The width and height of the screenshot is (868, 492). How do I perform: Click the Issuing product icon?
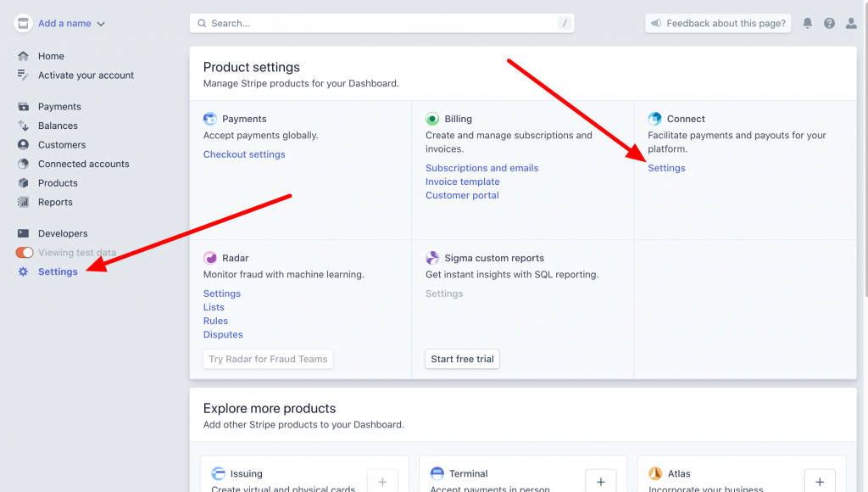click(218, 473)
